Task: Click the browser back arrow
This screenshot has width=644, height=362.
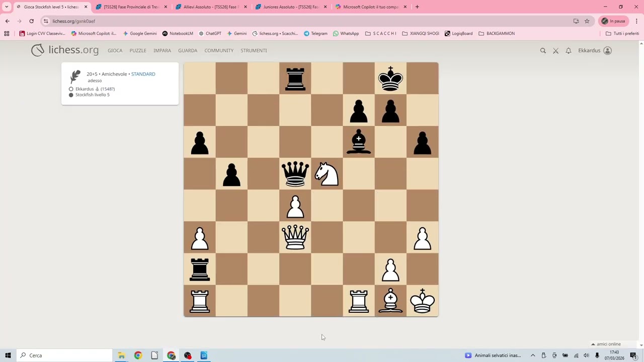Action: [x=7, y=21]
